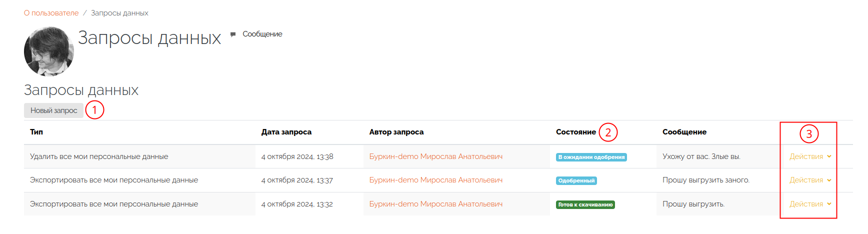Expand Действия menu for 13:32 export request
The width and height of the screenshot is (868, 234).
tap(810, 204)
